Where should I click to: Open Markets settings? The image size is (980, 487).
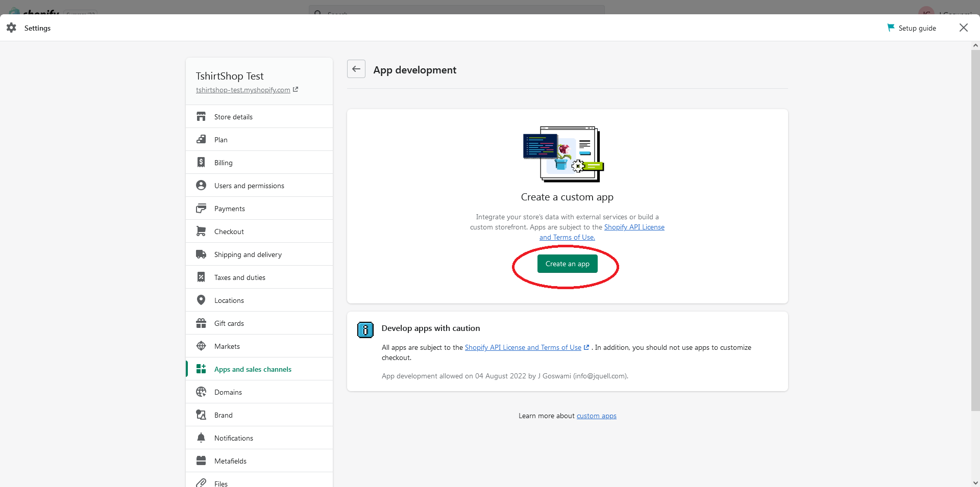[259, 346]
